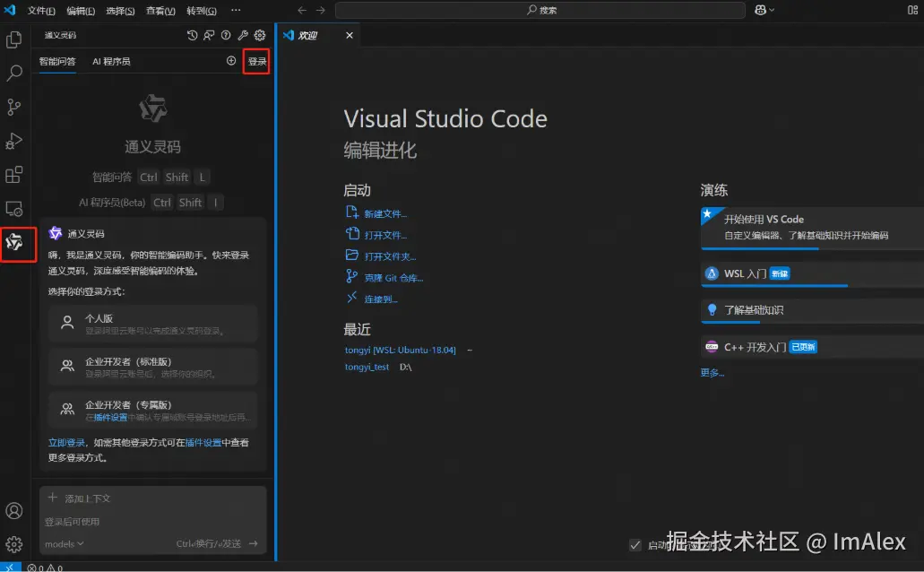
Task: Open the 文件(F) menu
Action: [41, 11]
